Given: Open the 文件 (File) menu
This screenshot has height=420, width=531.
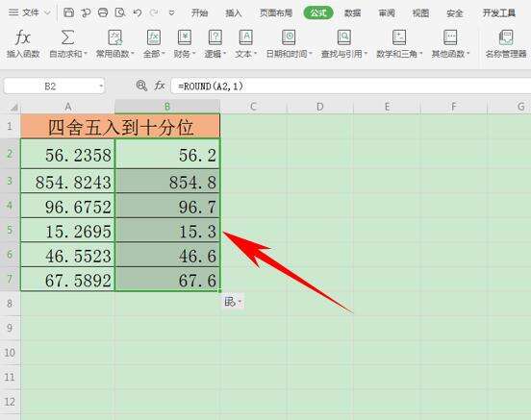Looking at the screenshot, I should [x=29, y=12].
